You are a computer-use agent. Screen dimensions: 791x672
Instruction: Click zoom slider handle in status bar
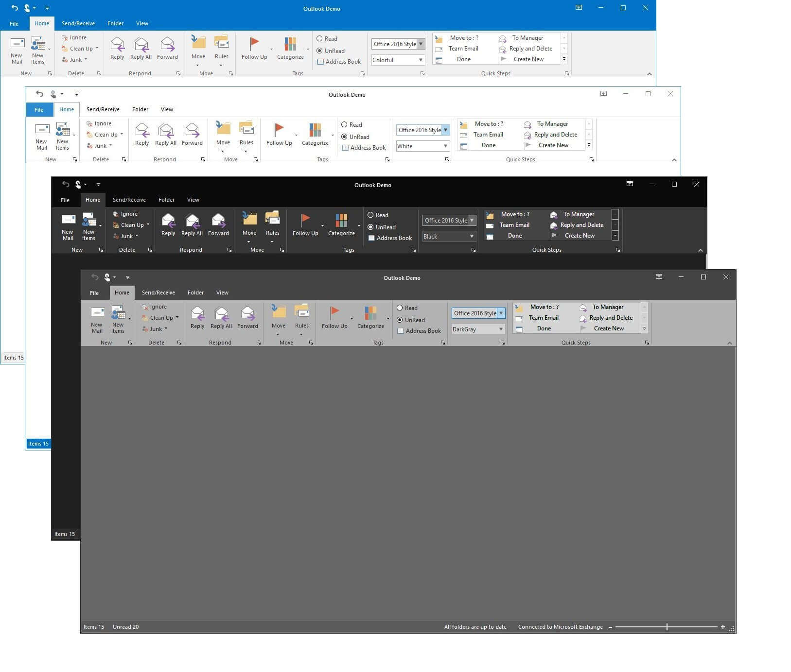(x=667, y=627)
